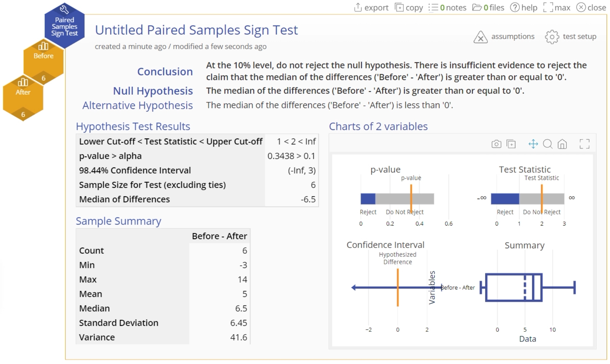Image resolution: width=610 pixels, height=364 pixels.
Task: Expand chart to fullscreen
Action: pos(584,144)
